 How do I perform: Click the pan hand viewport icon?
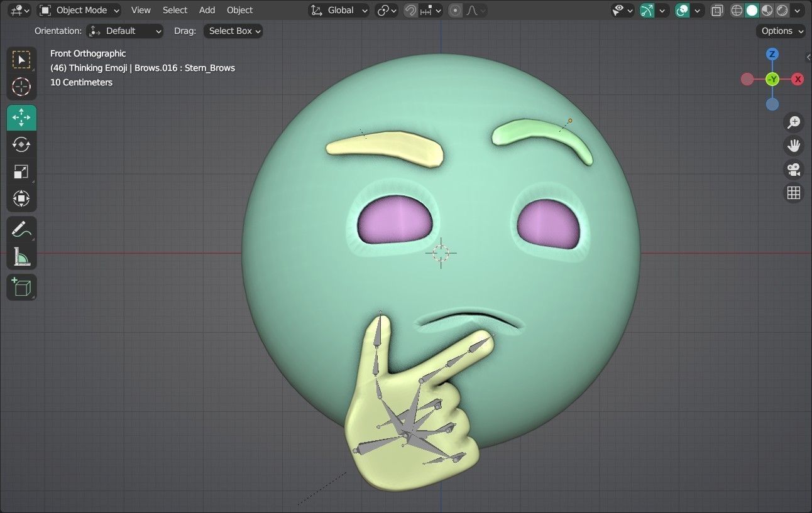(x=794, y=146)
